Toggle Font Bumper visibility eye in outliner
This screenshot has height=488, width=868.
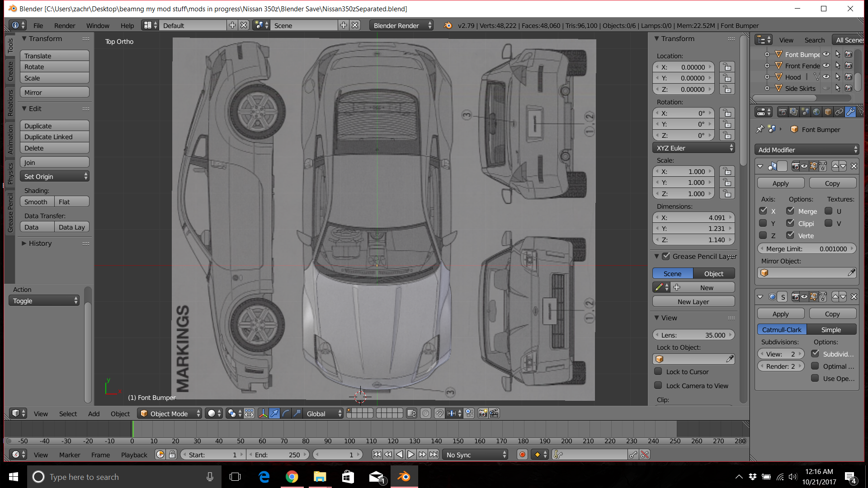click(826, 54)
